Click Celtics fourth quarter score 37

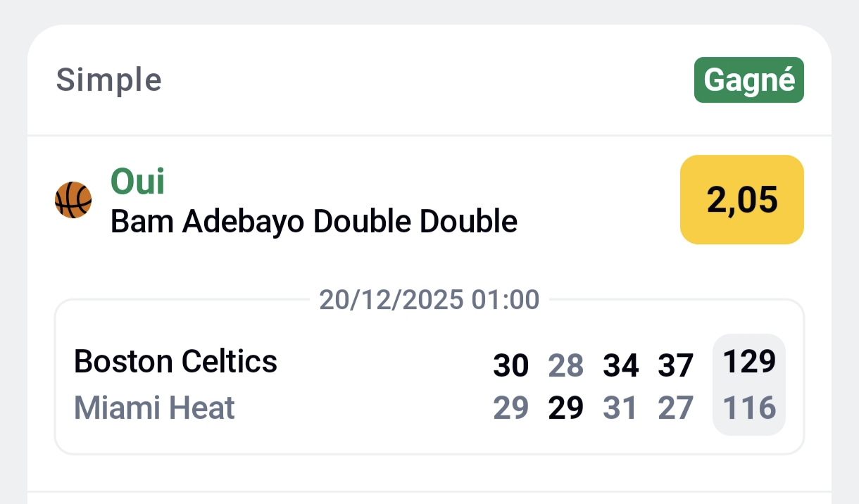pyautogui.click(x=675, y=366)
